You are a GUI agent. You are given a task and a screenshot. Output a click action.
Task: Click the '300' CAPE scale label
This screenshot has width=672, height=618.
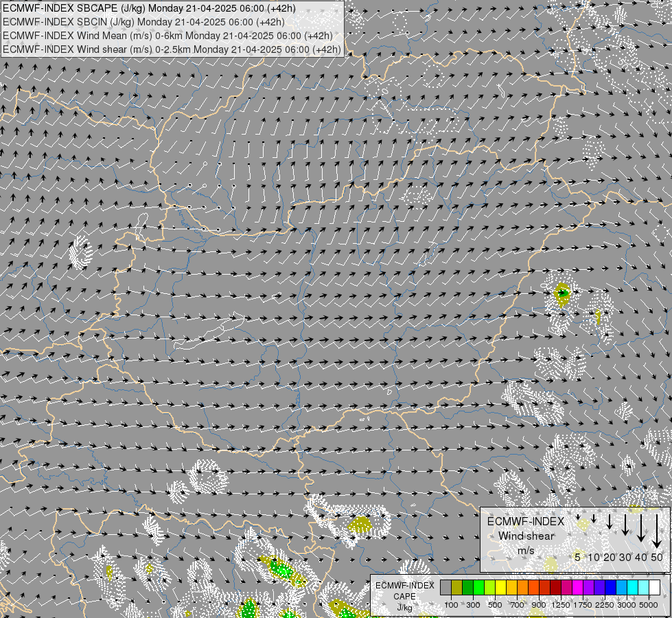coord(473,605)
